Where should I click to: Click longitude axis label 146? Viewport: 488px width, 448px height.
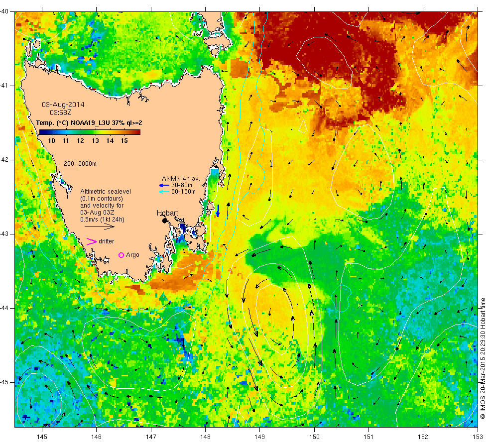coord(97,437)
